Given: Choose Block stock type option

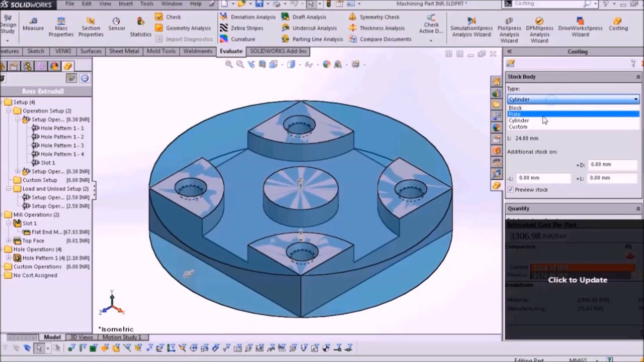Looking at the screenshot, I should (573, 108).
